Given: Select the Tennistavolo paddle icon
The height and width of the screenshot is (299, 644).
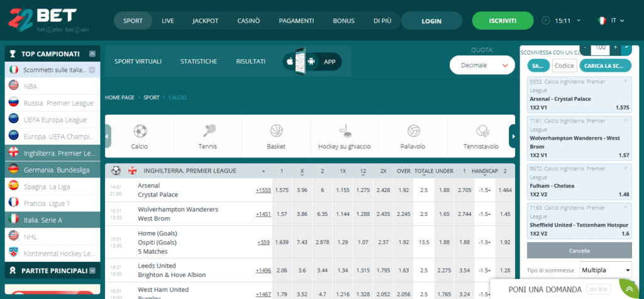Looking at the screenshot, I should tap(481, 131).
